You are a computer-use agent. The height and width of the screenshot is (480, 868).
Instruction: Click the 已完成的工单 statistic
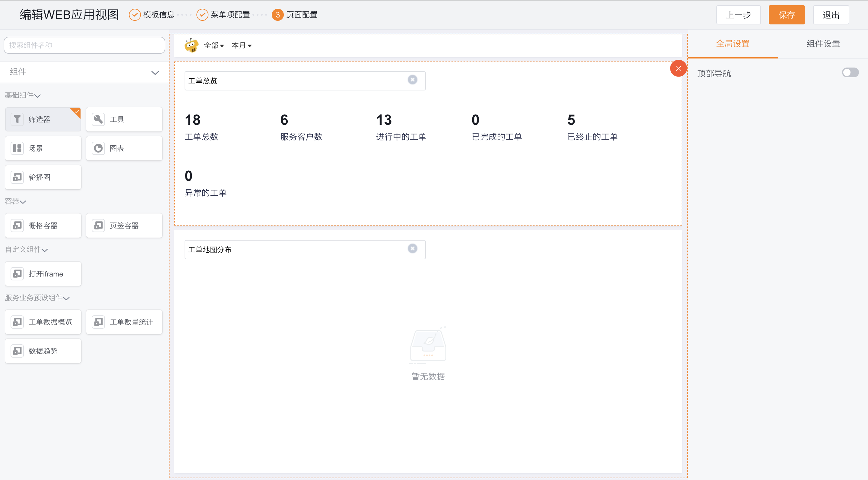pyautogui.click(x=497, y=127)
